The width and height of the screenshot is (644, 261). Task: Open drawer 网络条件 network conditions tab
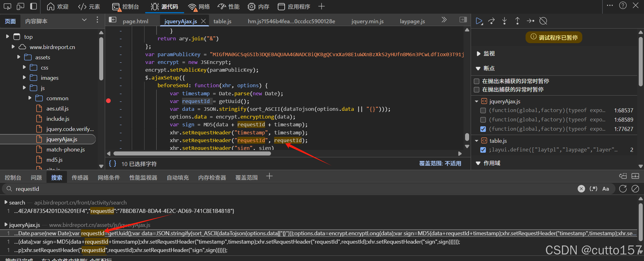[109, 178]
